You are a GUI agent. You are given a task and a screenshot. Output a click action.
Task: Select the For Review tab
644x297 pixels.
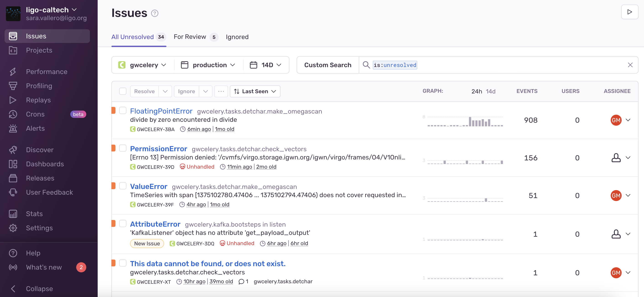click(x=196, y=37)
